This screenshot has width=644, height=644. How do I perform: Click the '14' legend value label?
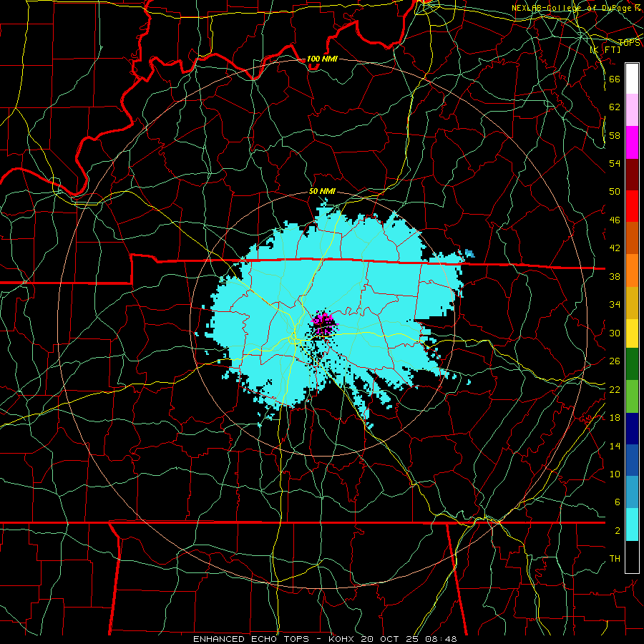615,446
